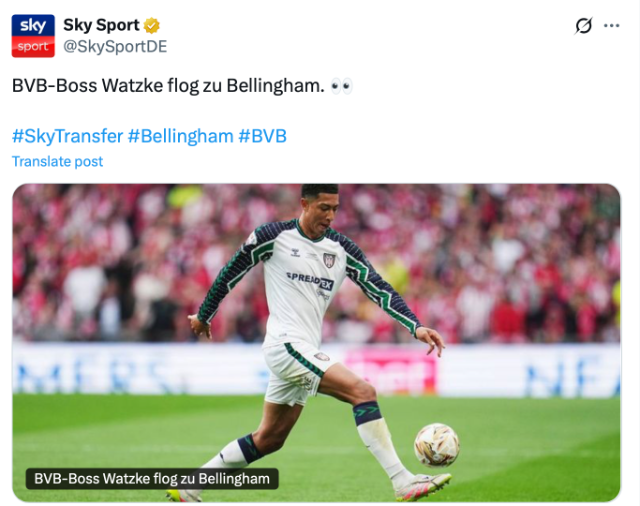Image resolution: width=640 pixels, height=506 pixels.
Task: Click the Spreadex sponsor logo on the jersey
Action: (x=309, y=281)
